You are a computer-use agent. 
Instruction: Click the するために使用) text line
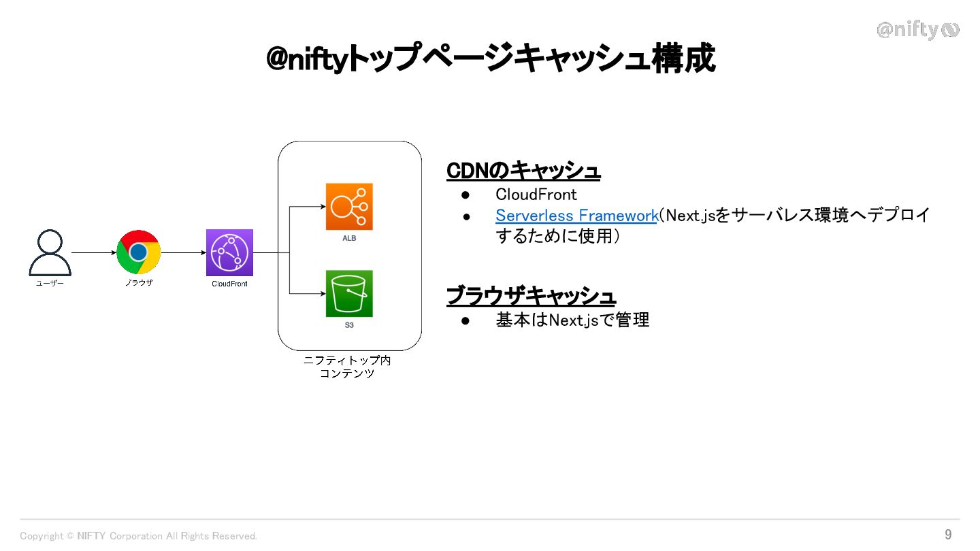click(x=558, y=237)
